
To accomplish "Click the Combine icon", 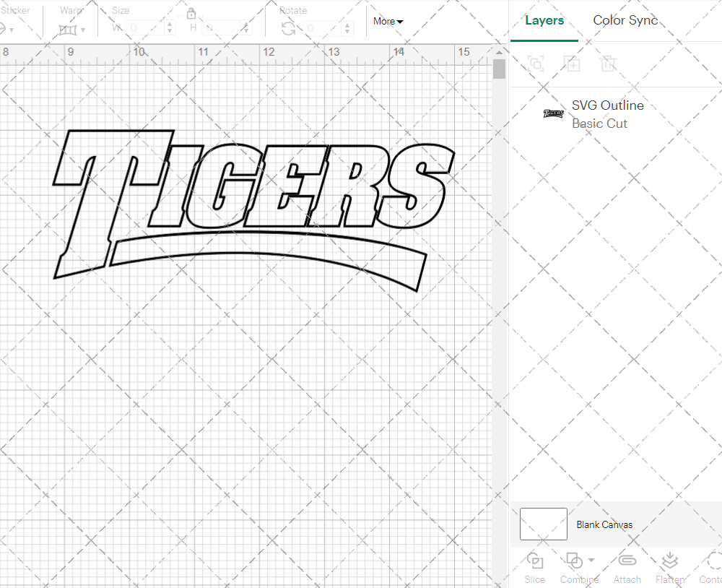I will click(574, 561).
